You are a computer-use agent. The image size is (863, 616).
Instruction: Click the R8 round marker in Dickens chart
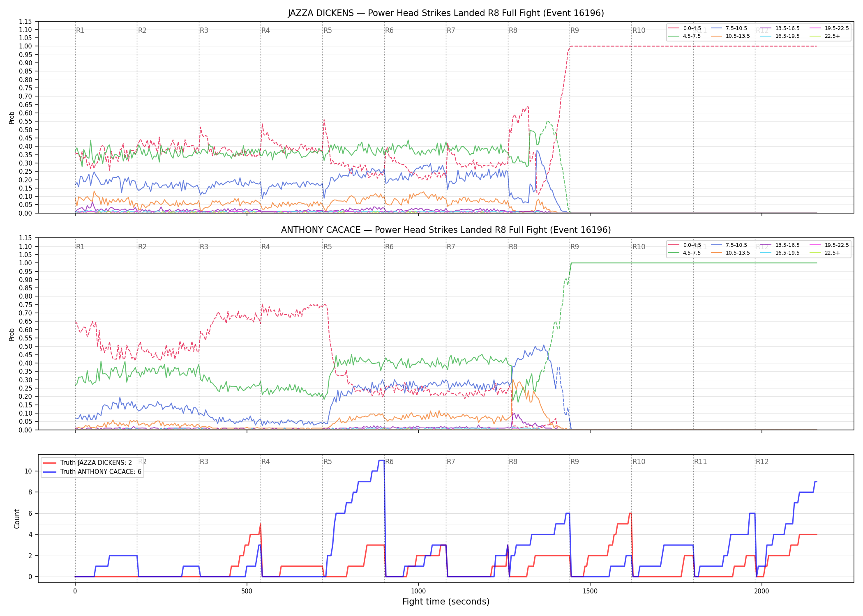point(513,30)
